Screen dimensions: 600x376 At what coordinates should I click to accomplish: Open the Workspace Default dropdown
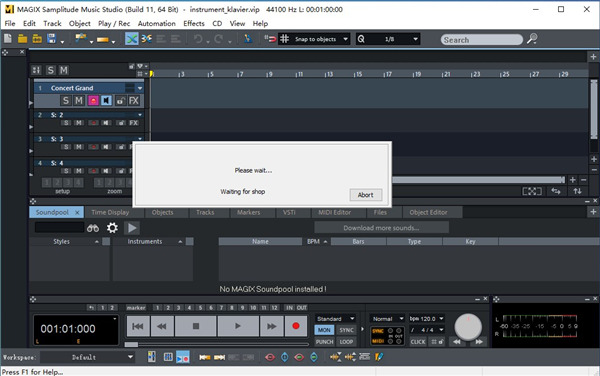point(130,357)
